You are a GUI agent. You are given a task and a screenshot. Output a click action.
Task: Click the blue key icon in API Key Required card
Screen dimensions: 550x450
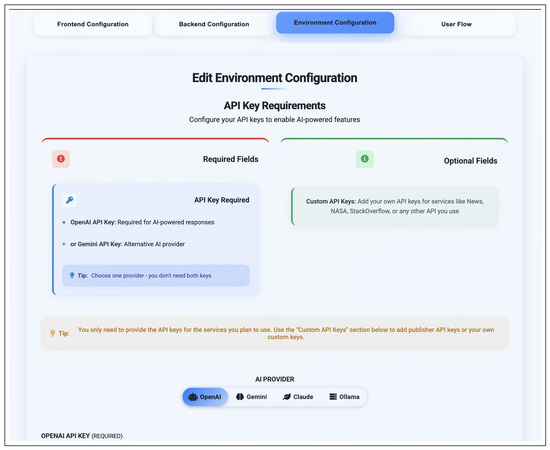point(69,200)
